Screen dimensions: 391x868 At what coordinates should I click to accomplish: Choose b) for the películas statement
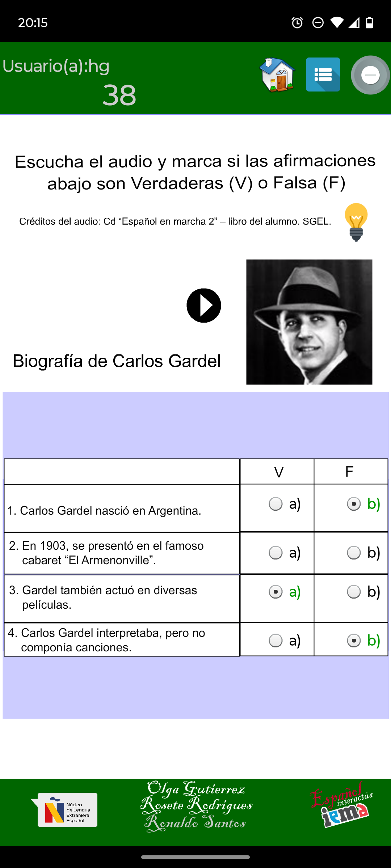(x=354, y=592)
